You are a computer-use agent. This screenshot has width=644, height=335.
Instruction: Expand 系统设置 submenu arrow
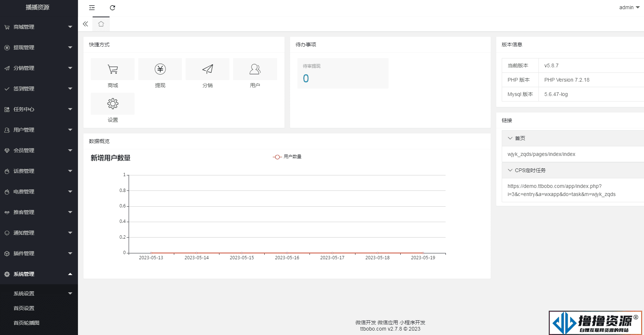[70, 293]
